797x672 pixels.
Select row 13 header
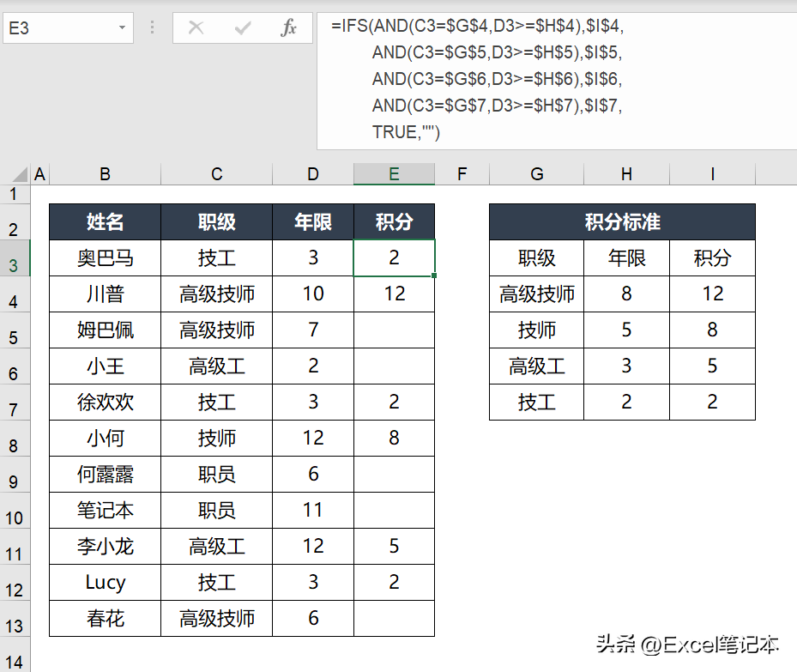[15, 618]
